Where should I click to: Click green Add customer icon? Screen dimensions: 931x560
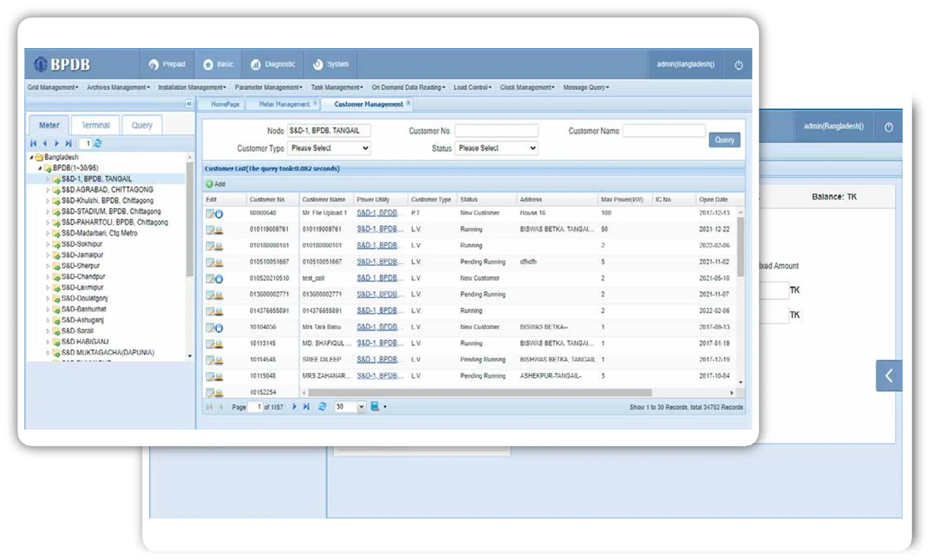pos(210,184)
